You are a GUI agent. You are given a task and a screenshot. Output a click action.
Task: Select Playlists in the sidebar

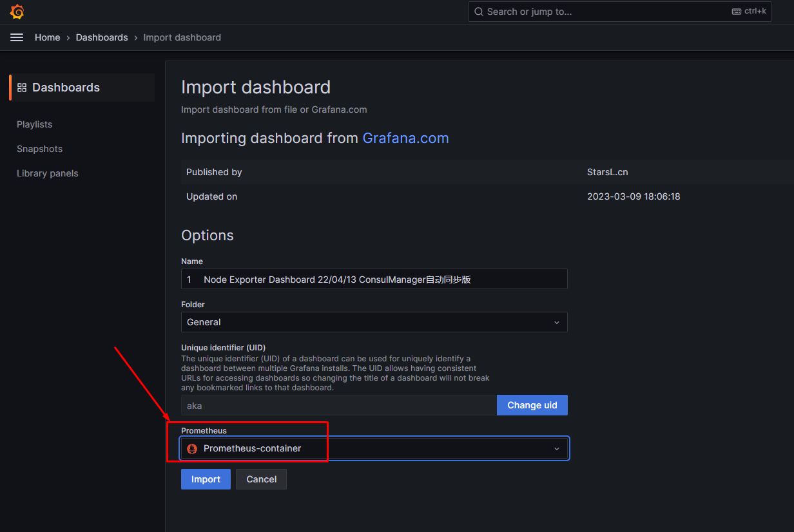pos(35,124)
